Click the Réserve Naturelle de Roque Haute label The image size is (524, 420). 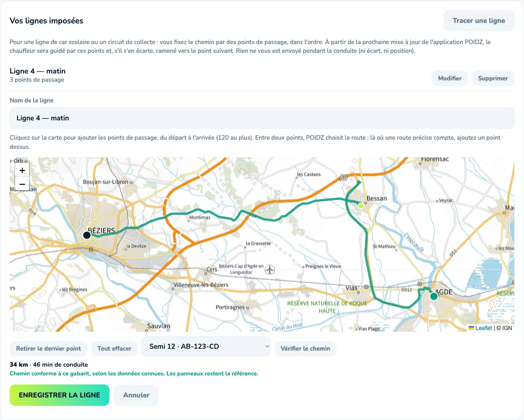pos(327,307)
